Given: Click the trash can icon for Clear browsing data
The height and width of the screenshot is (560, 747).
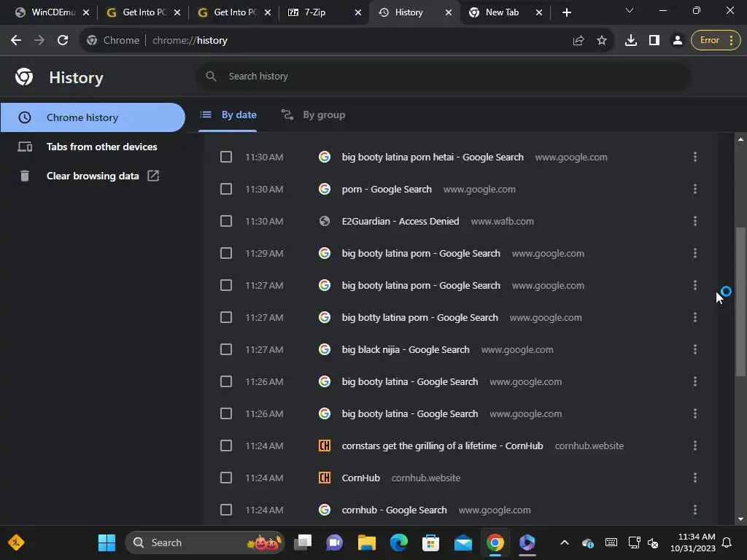Looking at the screenshot, I should click(25, 176).
